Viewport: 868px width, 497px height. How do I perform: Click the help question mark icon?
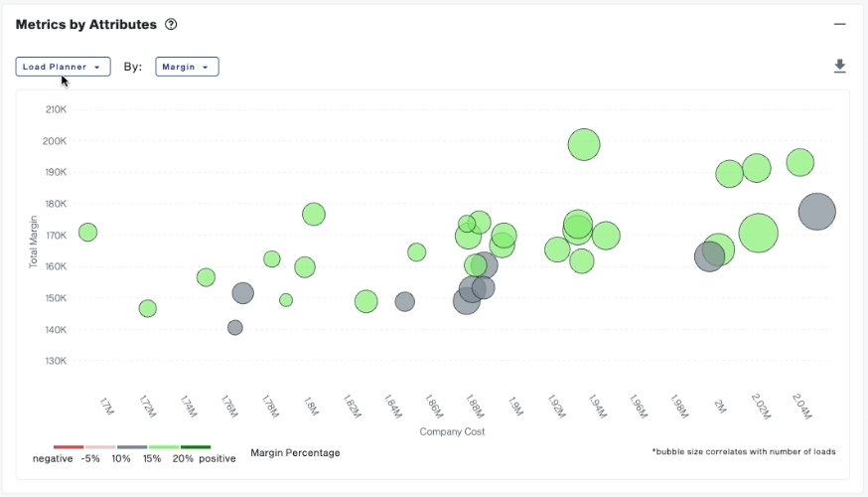(171, 24)
